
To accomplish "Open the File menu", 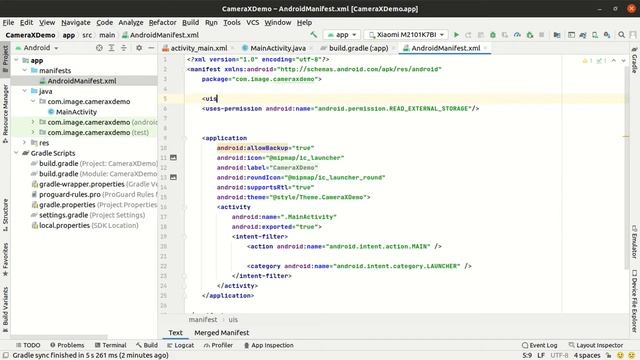I will pos(8,22).
